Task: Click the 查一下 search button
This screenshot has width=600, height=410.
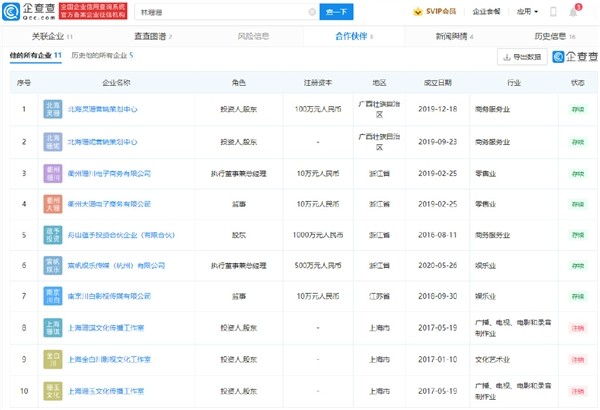Action: click(336, 11)
